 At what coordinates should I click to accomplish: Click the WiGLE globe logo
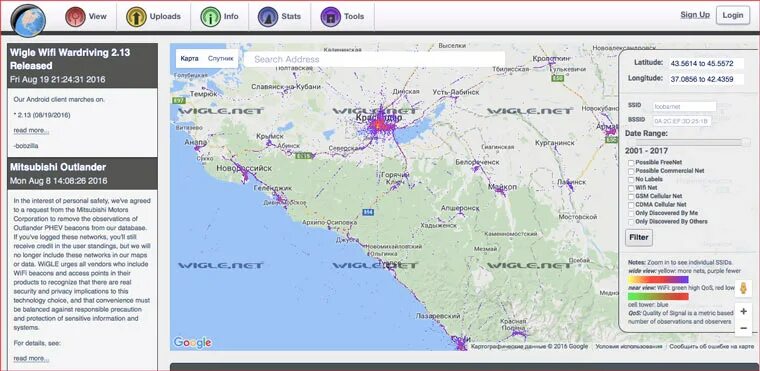28,20
